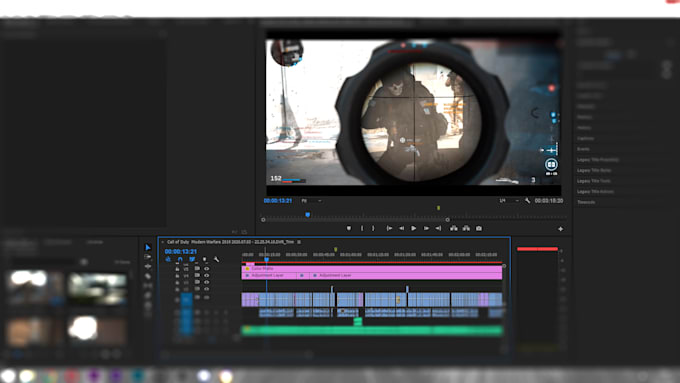680x383 pixels.
Task: Click the timeline panel timecode 00:00:13:21
Action: (x=181, y=252)
